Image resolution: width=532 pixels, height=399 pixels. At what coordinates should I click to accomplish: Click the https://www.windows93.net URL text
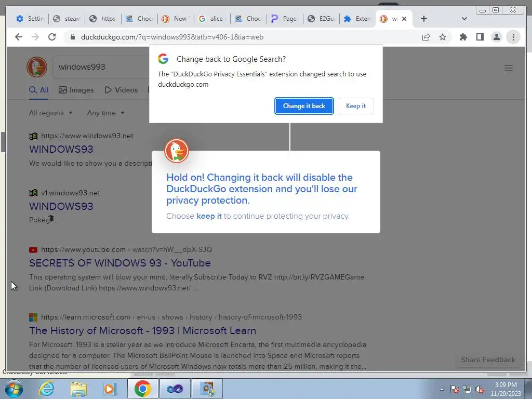click(87, 136)
